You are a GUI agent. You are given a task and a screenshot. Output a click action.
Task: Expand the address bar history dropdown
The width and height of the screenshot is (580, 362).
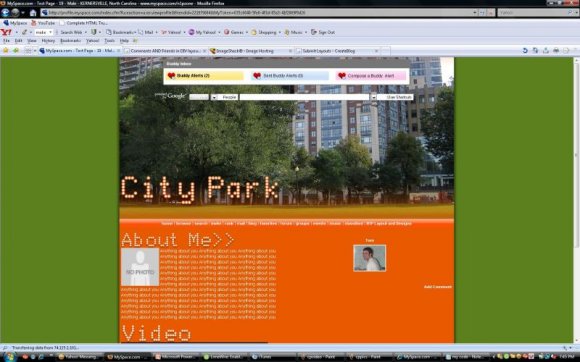(475, 13)
